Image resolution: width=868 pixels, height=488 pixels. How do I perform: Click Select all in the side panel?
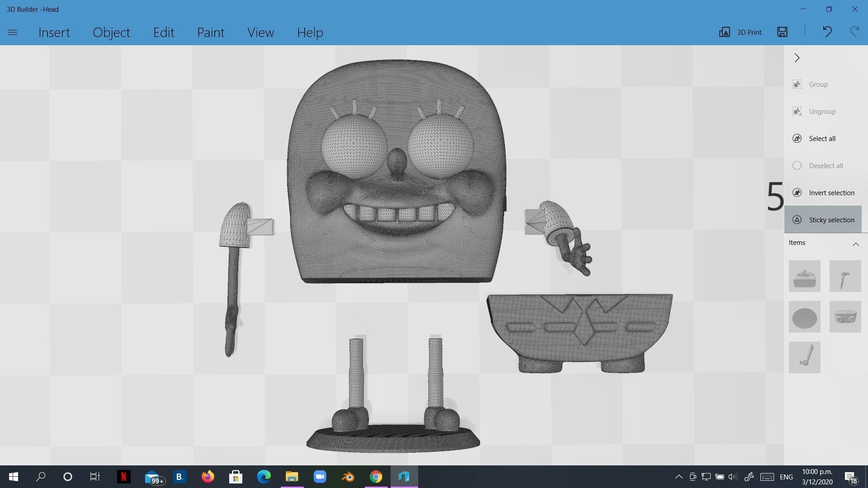pos(823,139)
